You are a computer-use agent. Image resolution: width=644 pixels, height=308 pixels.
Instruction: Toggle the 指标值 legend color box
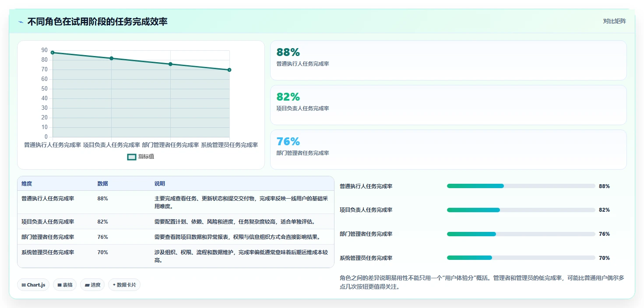(x=132, y=157)
